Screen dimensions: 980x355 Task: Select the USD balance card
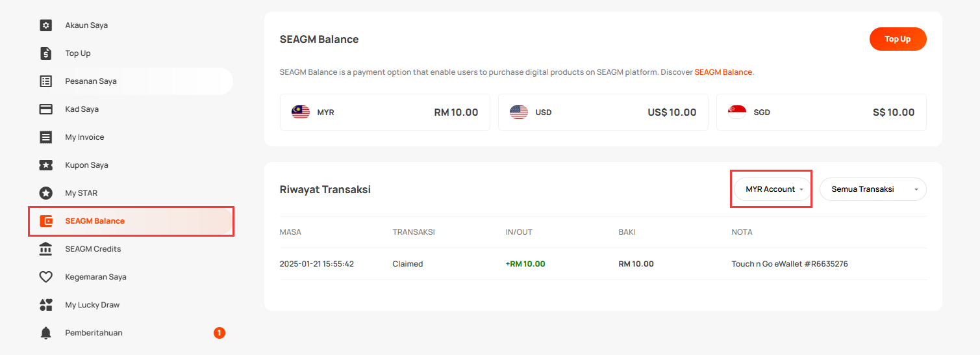[603, 112]
